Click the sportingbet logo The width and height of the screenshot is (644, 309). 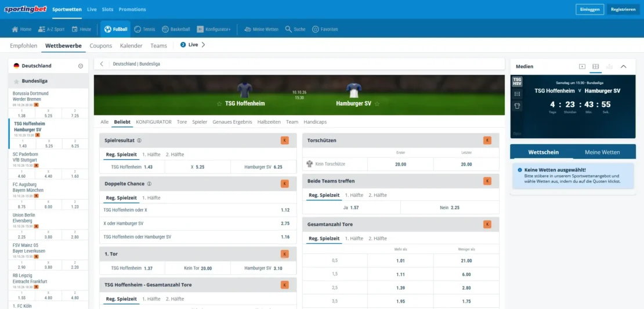(26, 9)
